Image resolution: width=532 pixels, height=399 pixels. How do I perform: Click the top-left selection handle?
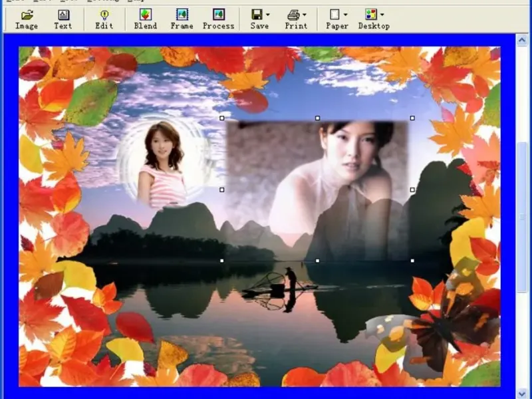(222, 118)
